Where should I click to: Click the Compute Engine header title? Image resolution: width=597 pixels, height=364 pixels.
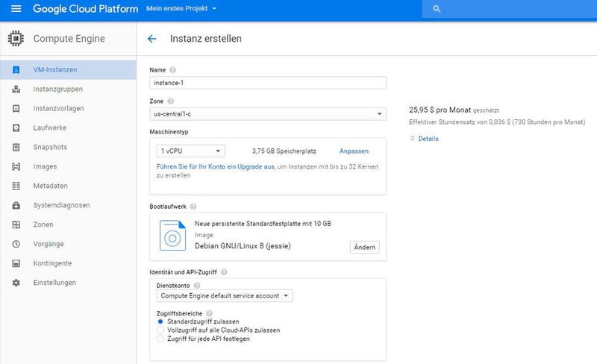pos(69,39)
